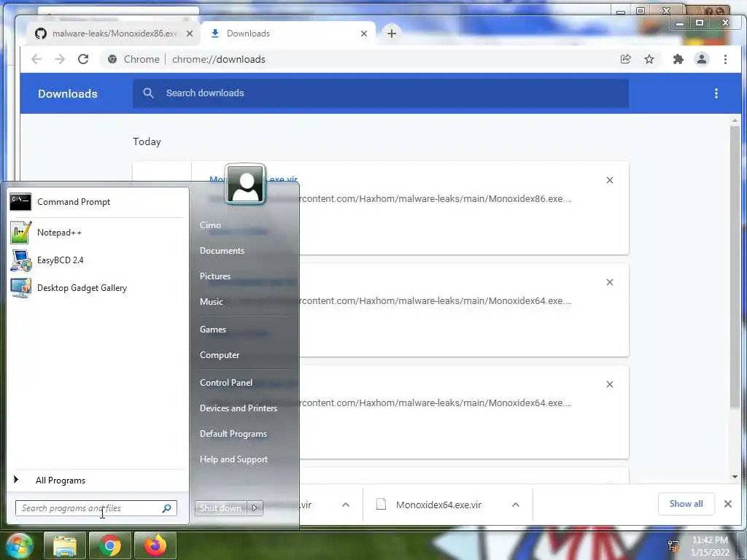
Task: Click the Chrome site info icon
Action: (112, 59)
